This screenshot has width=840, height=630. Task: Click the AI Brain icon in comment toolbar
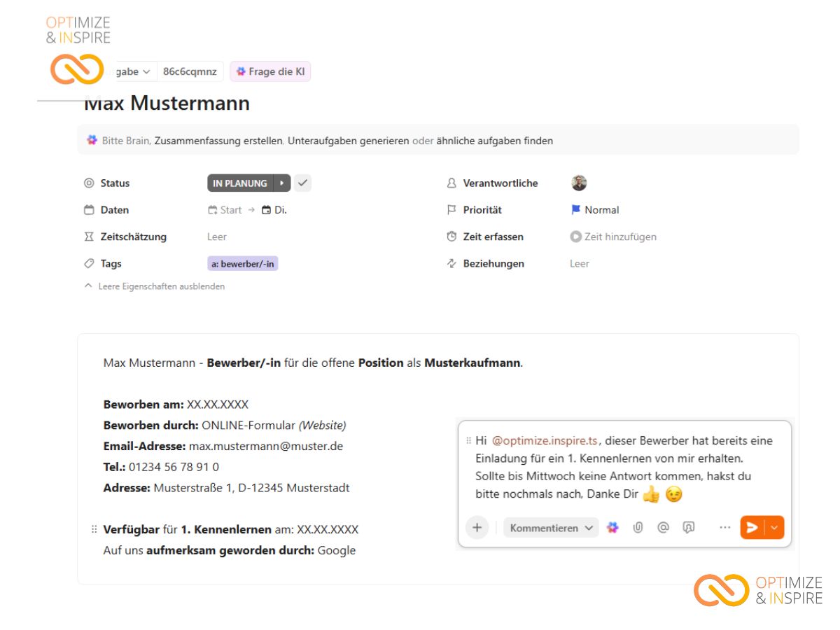[x=612, y=528]
